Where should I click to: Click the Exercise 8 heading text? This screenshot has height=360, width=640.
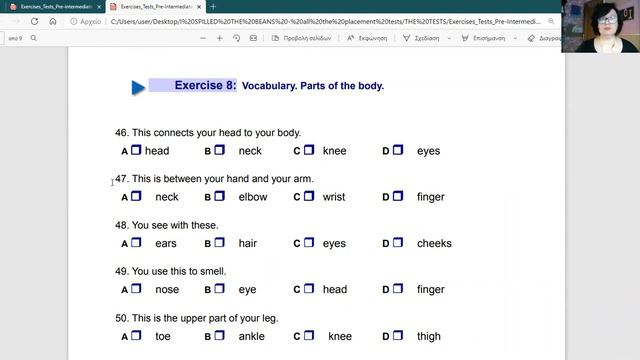click(205, 85)
